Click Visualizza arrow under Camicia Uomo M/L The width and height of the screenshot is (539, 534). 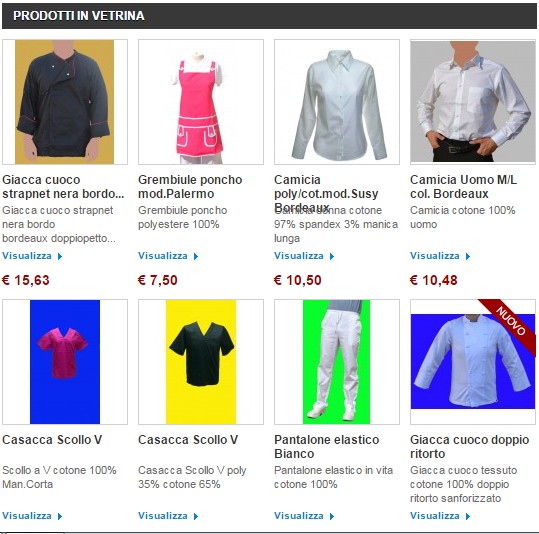tap(468, 256)
